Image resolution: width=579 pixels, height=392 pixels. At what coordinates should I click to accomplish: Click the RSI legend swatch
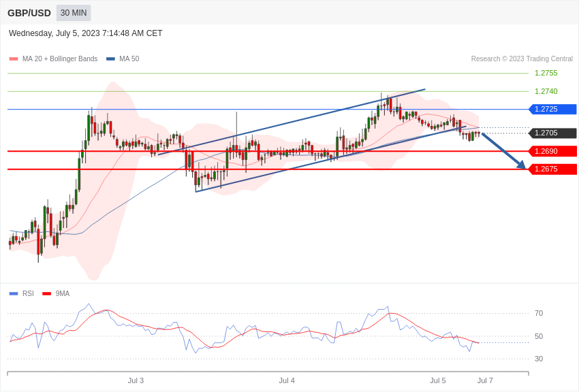click(14, 293)
